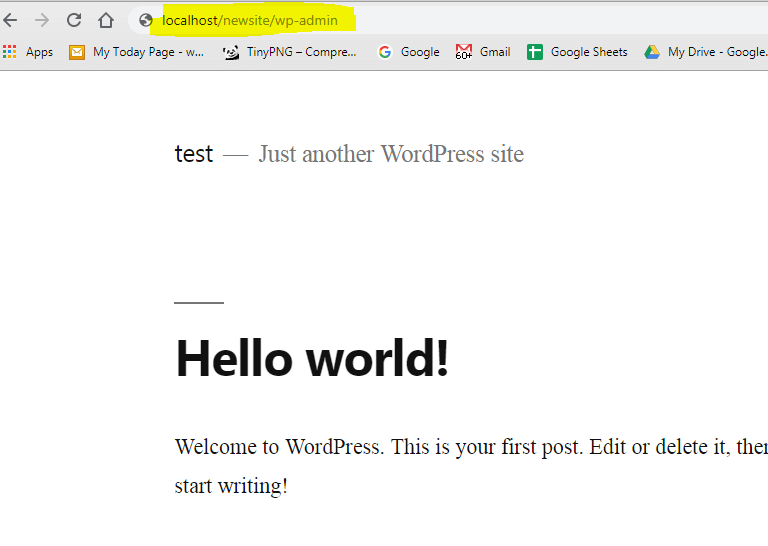Click the tagline 'Just another WordPress site'
The image size is (768, 546).
pyautogui.click(x=391, y=154)
